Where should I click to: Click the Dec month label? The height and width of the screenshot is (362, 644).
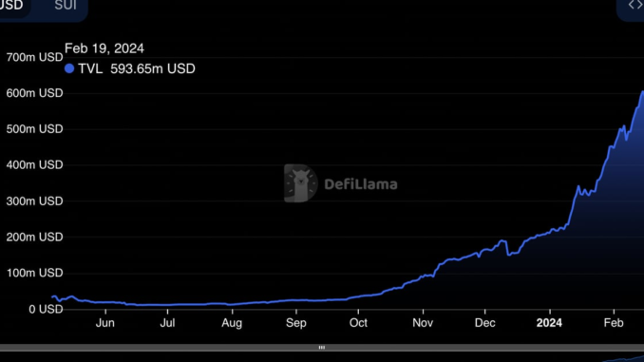(x=485, y=323)
